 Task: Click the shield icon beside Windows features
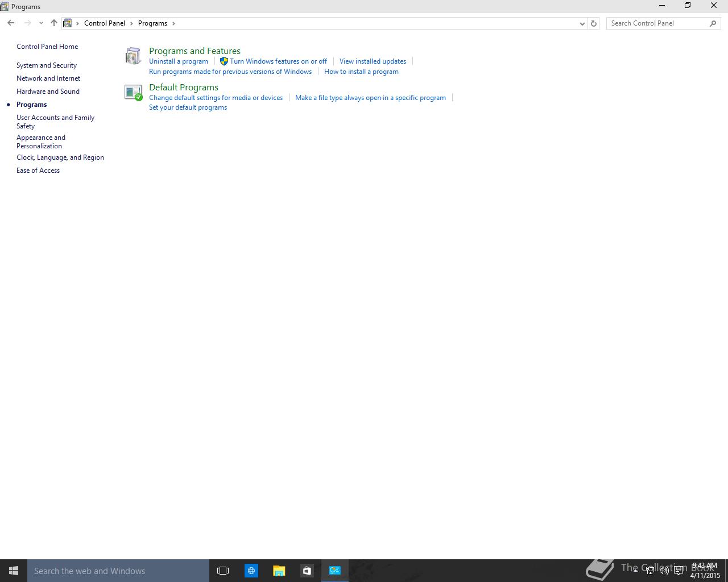click(224, 61)
